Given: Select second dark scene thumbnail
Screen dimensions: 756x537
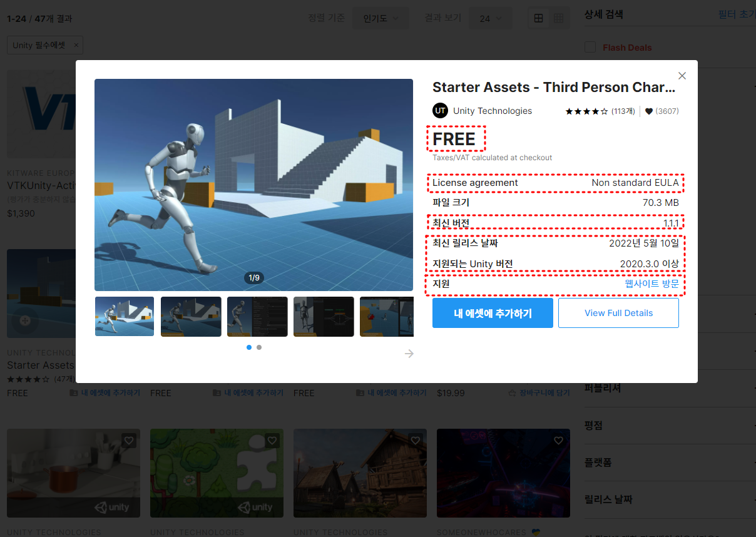Looking at the screenshot, I should click(191, 317).
